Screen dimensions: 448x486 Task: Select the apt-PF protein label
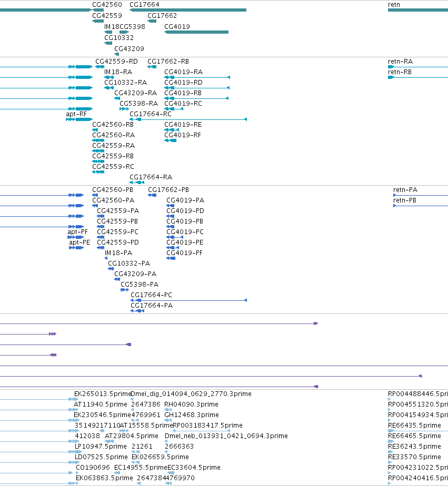point(77,232)
